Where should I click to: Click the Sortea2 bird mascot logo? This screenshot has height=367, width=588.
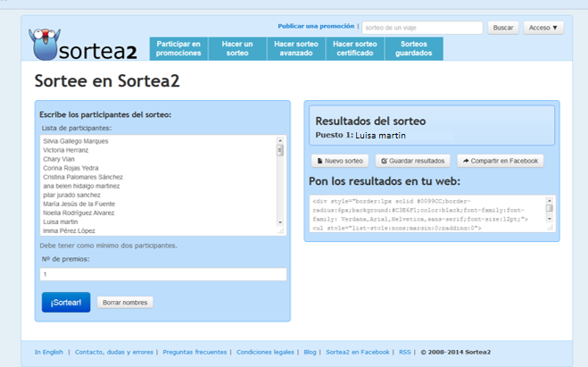point(44,45)
